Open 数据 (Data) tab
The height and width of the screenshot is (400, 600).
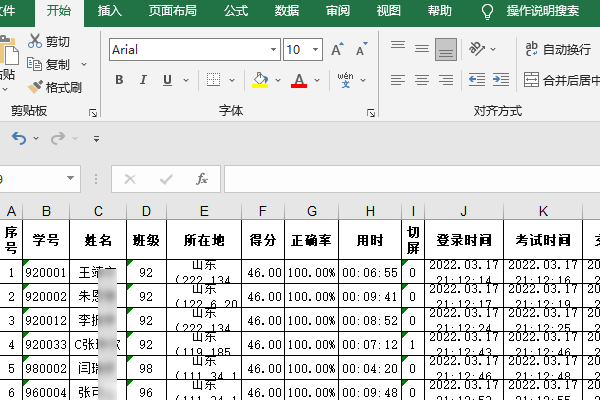point(287,11)
